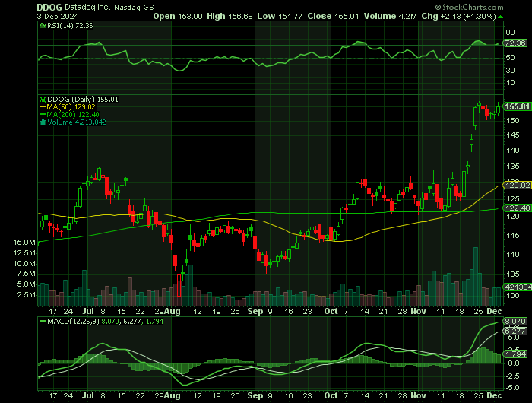
Task: Click the 72.36 RSI value tag on axis
Action: pos(515,43)
